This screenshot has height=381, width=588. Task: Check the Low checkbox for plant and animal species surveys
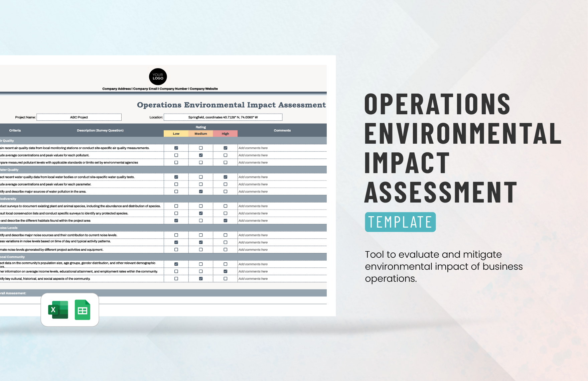[176, 206]
